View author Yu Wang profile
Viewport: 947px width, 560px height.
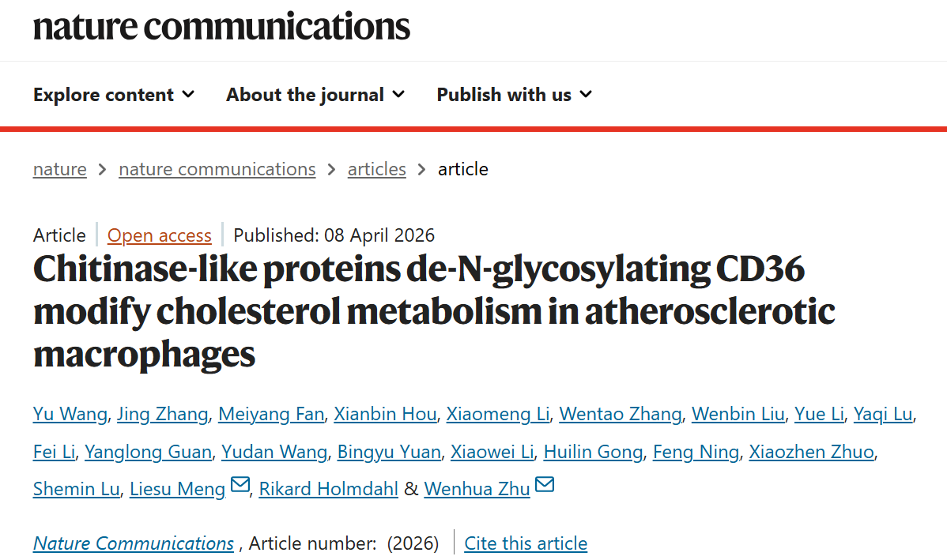coord(70,414)
